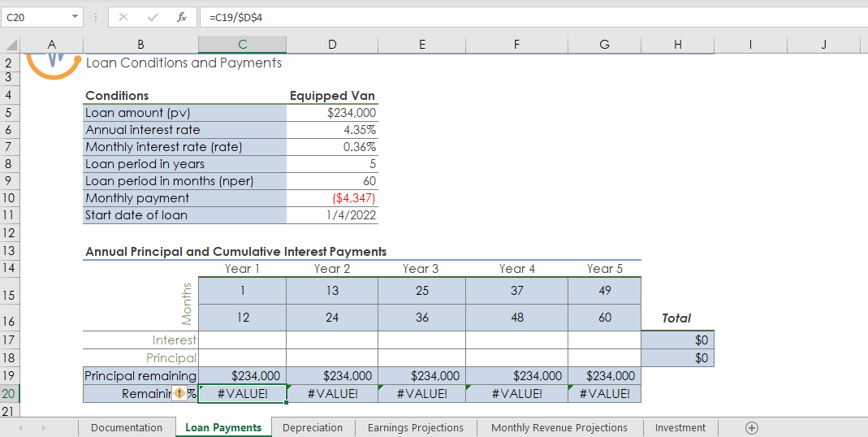Select column F header

tap(516, 45)
